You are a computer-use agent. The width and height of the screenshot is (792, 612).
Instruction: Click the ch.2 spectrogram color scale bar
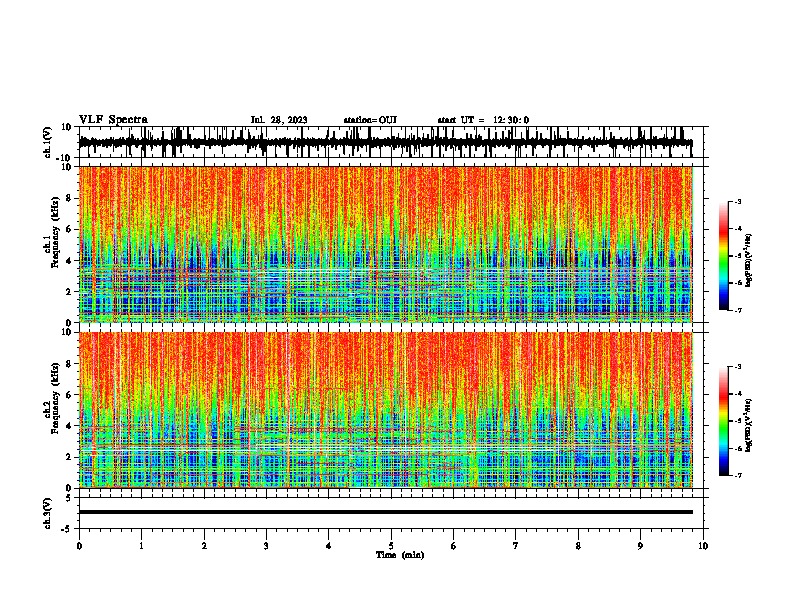(723, 421)
